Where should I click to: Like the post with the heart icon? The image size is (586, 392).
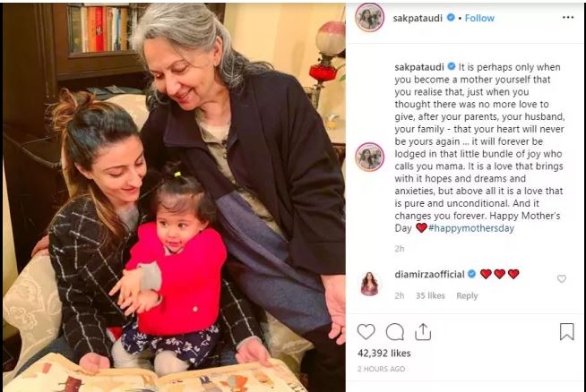coord(366,331)
